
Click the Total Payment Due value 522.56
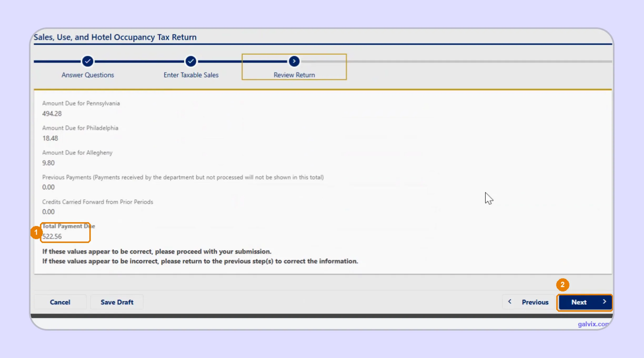tap(52, 236)
